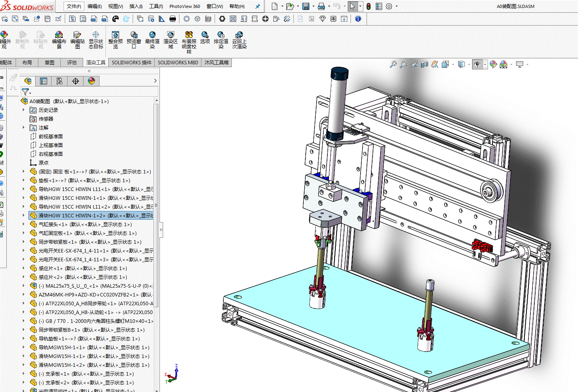This screenshot has height=392, width=578.
Task: Expand the 历史记录 tree node
Action: [24, 110]
